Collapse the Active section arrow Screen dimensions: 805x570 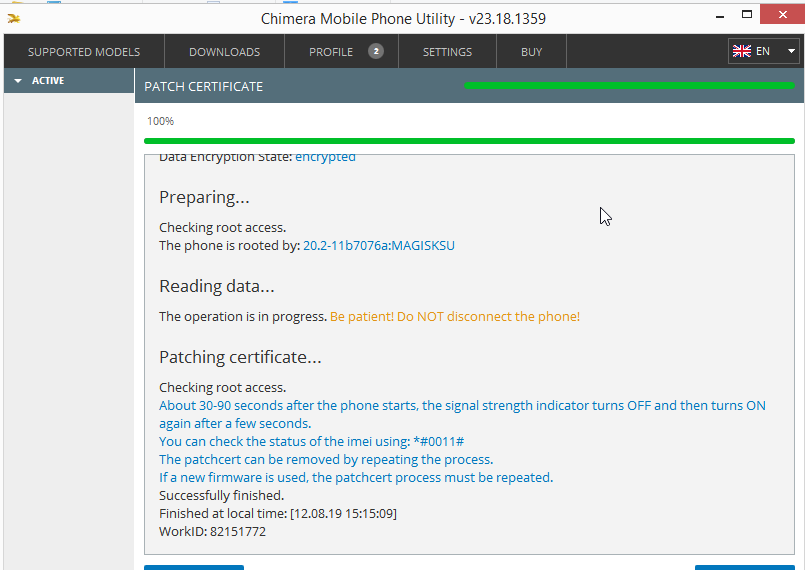[x=18, y=81]
